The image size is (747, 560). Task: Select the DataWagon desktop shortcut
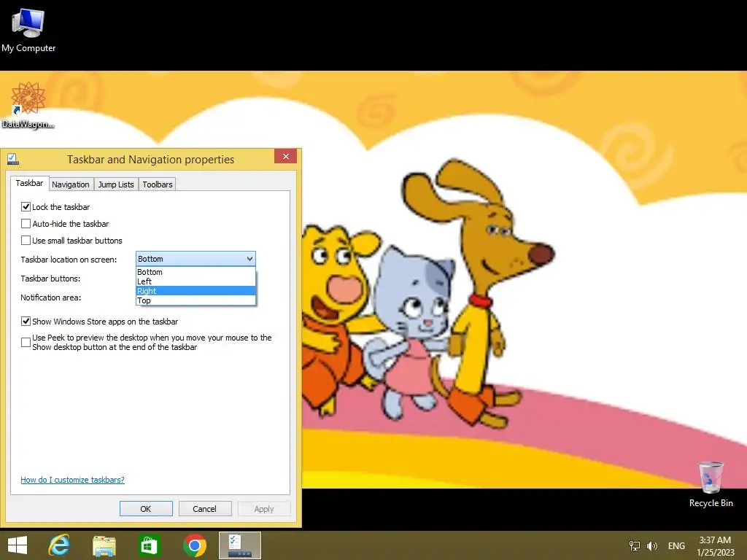tap(28, 105)
